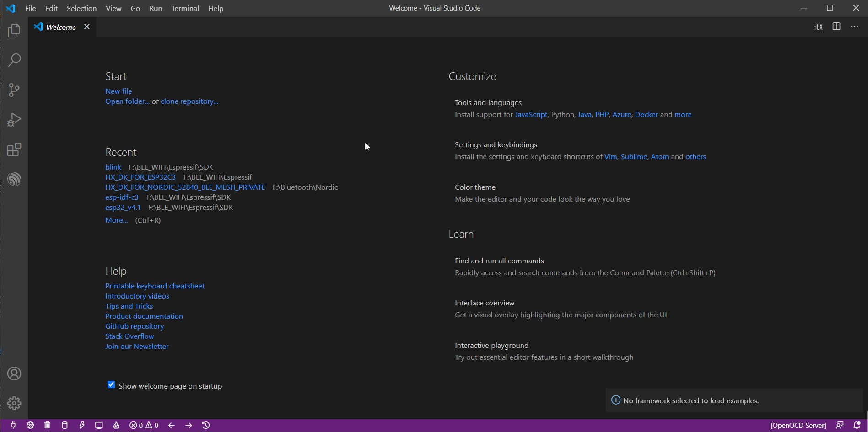Open the Run and Debug view

tap(14, 120)
